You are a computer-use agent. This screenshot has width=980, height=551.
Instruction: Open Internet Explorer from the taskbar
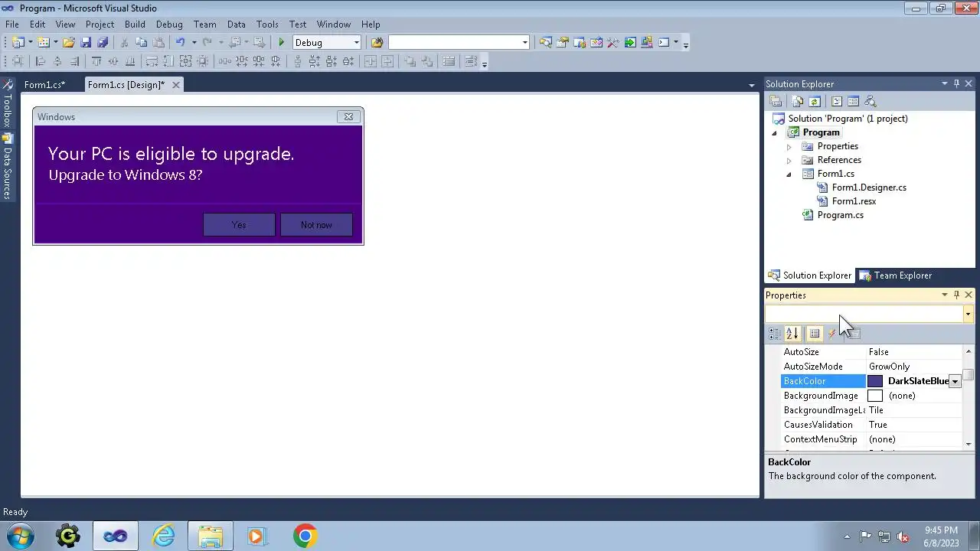163,536
